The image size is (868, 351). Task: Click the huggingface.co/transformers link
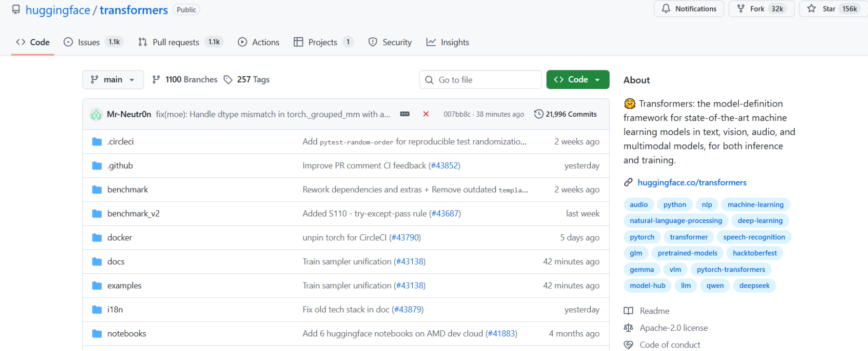[692, 182]
